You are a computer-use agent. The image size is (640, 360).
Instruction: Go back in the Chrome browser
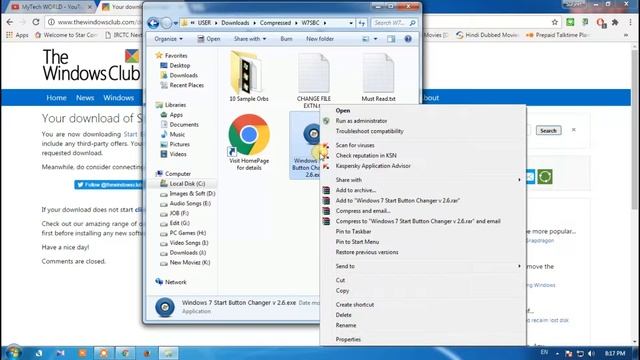[10, 22]
